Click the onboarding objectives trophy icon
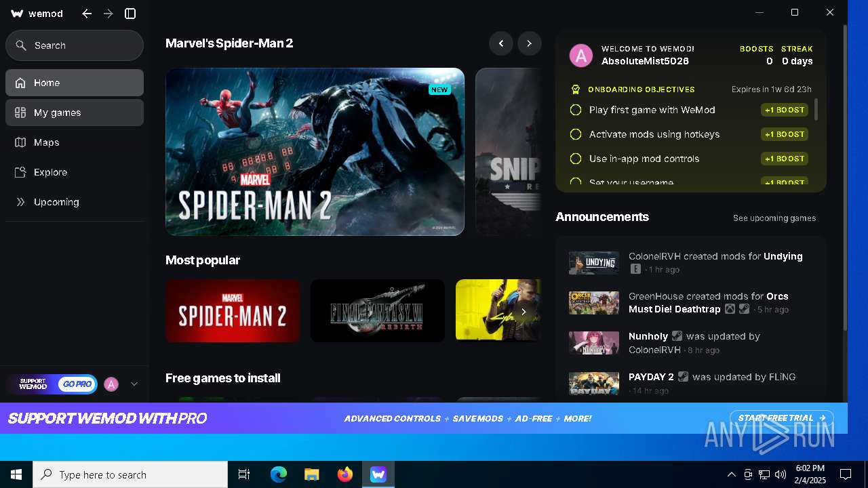868x488 pixels. point(576,89)
